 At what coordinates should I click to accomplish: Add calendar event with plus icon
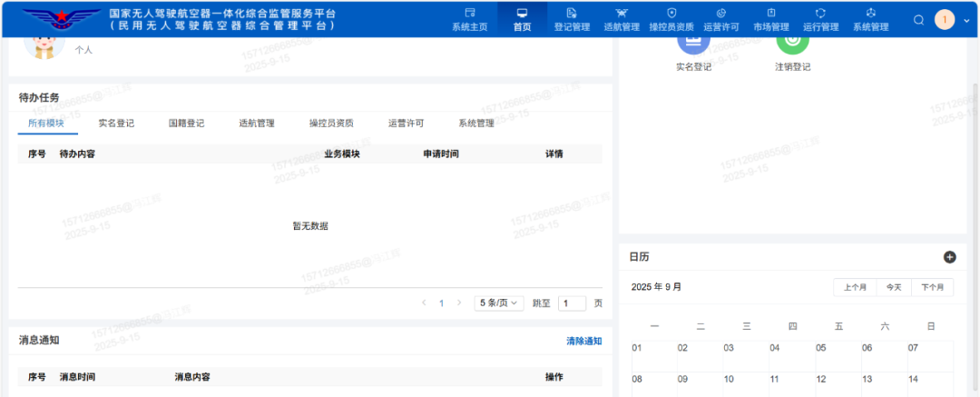[x=949, y=257]
